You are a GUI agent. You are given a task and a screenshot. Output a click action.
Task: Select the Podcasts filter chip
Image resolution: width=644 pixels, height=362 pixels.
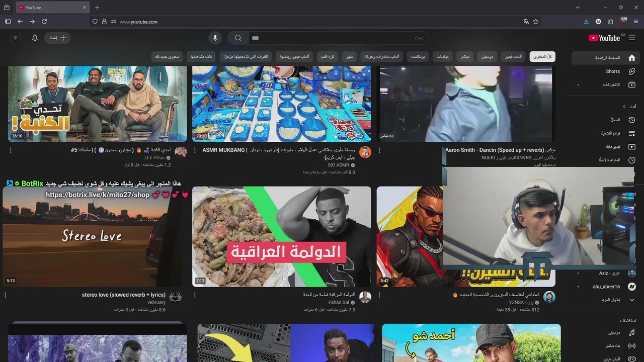(418, 57)
